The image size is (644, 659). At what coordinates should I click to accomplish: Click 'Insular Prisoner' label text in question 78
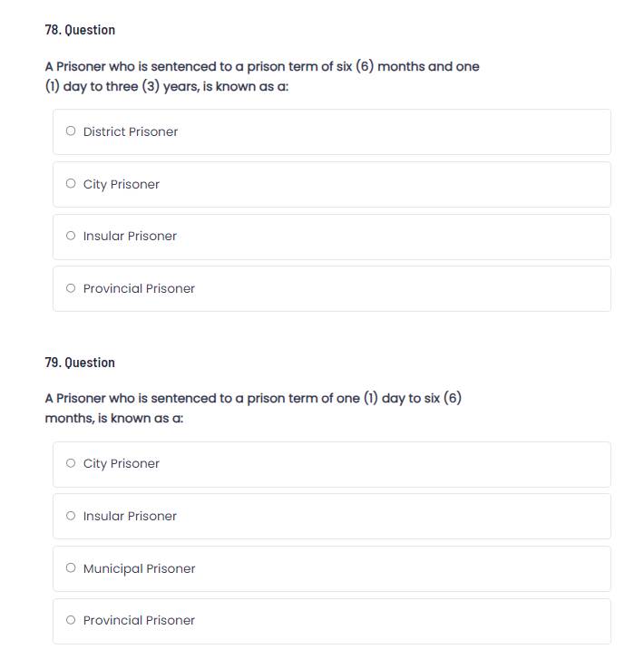[x=130, y=236]
